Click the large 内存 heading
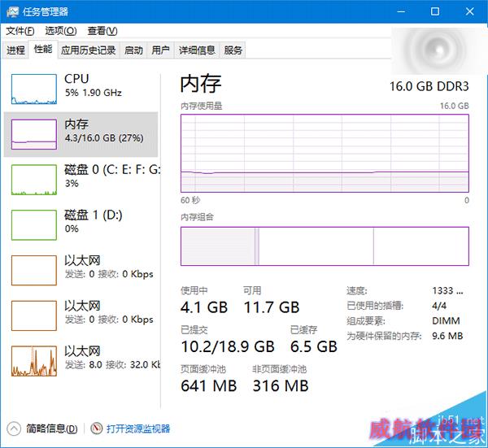This screenshot has width=488, height=448. [201, 84]
